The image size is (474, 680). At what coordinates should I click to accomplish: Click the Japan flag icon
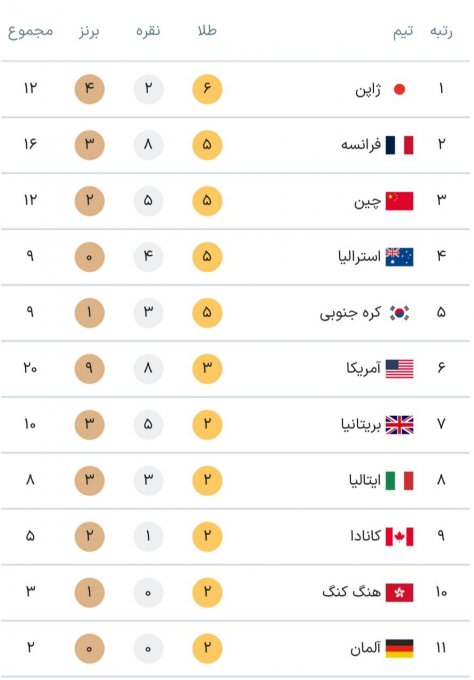[x=399, y=89]
